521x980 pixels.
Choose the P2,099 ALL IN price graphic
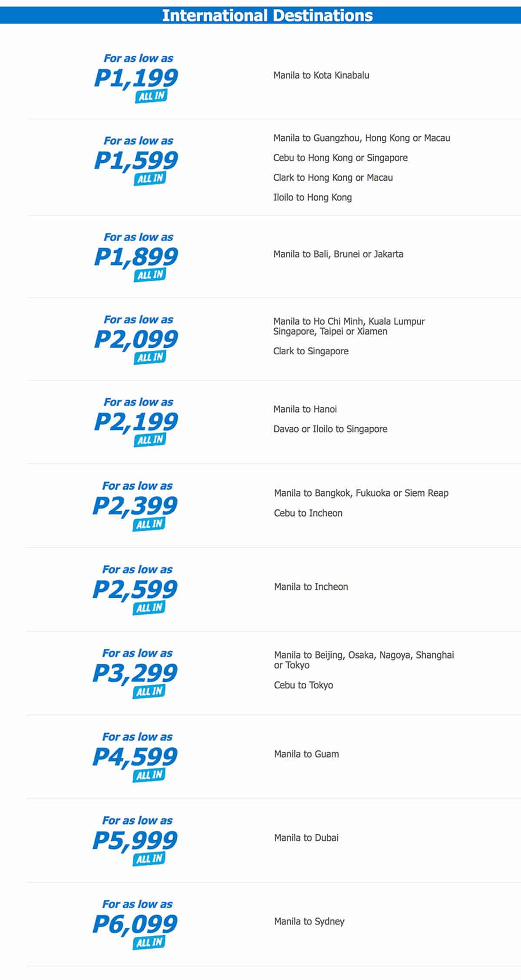click(136, 340)
